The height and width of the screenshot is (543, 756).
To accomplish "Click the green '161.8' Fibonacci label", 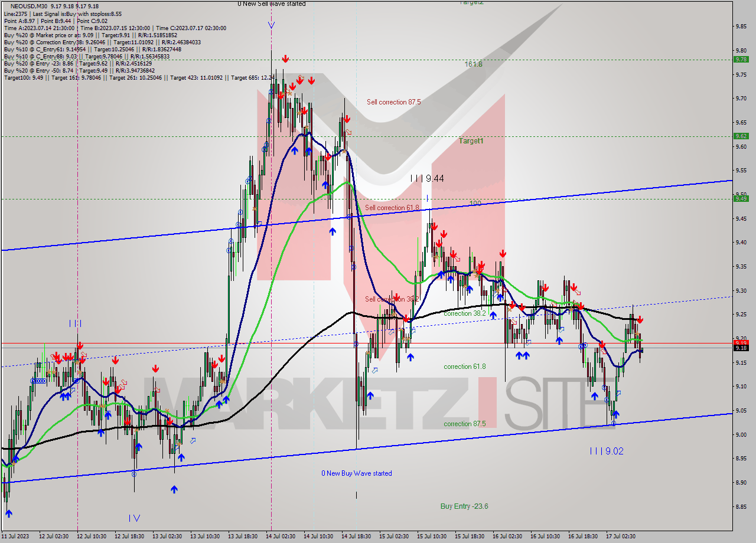I will (x=474, y=64).
